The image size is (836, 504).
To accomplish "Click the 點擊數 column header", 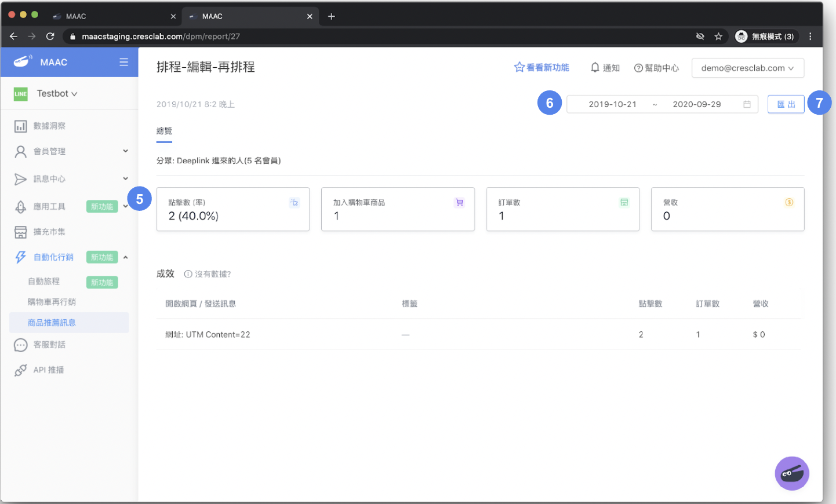I will 650,304.
